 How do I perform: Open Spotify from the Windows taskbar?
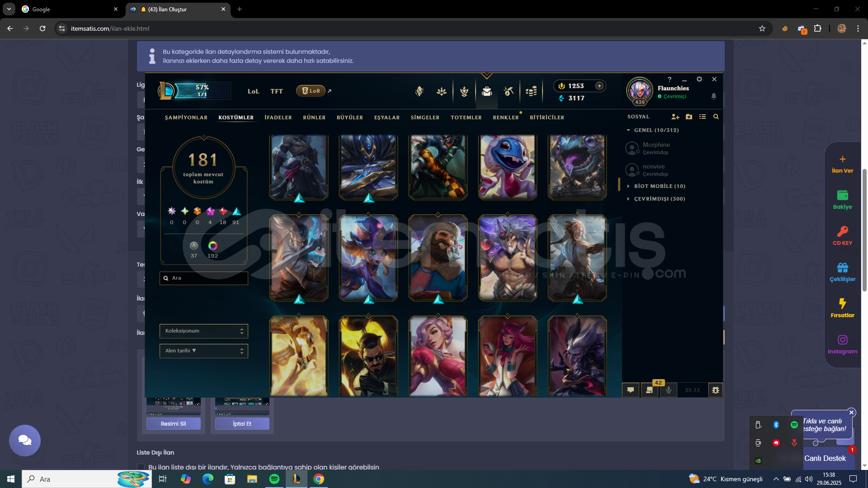[274, 479]
